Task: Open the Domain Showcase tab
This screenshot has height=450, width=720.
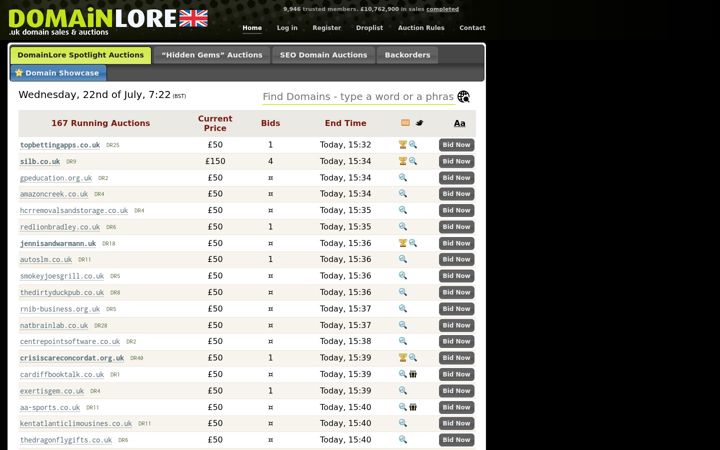Action: [58, 73]
